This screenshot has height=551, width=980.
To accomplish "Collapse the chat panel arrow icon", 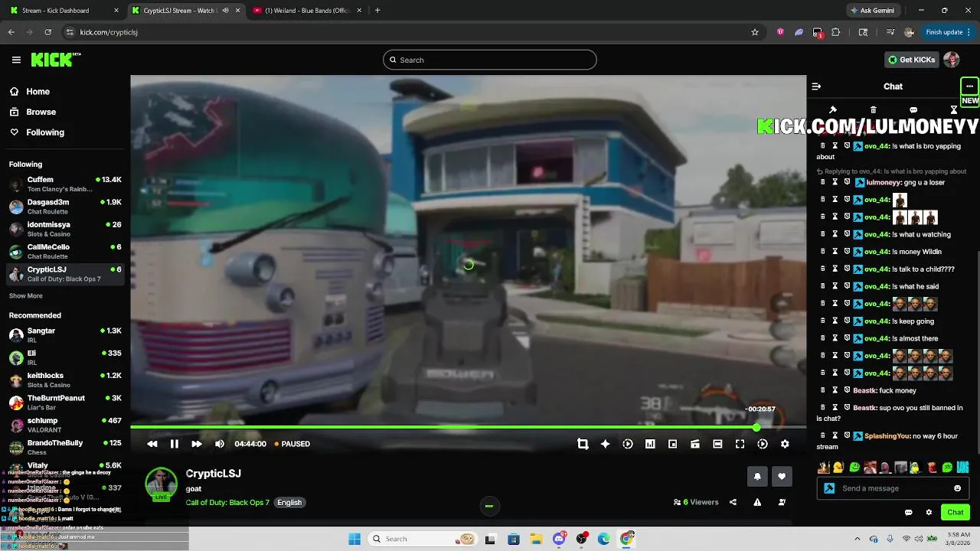I will tap(816, 86).
